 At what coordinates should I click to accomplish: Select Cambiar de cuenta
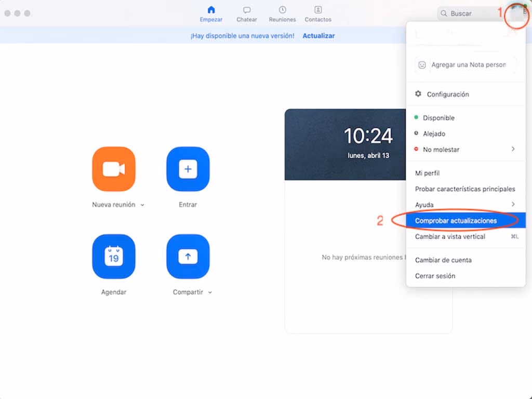(465, 260)
